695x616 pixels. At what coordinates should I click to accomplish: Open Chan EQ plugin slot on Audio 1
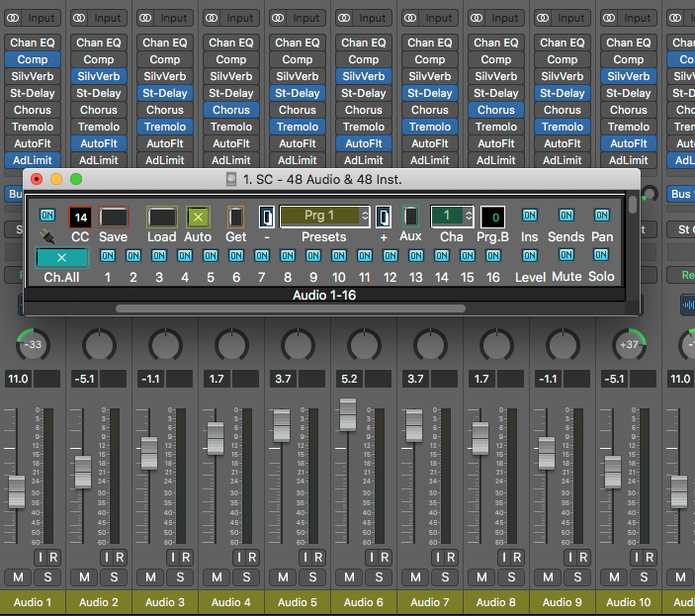(x=33, y=43)
